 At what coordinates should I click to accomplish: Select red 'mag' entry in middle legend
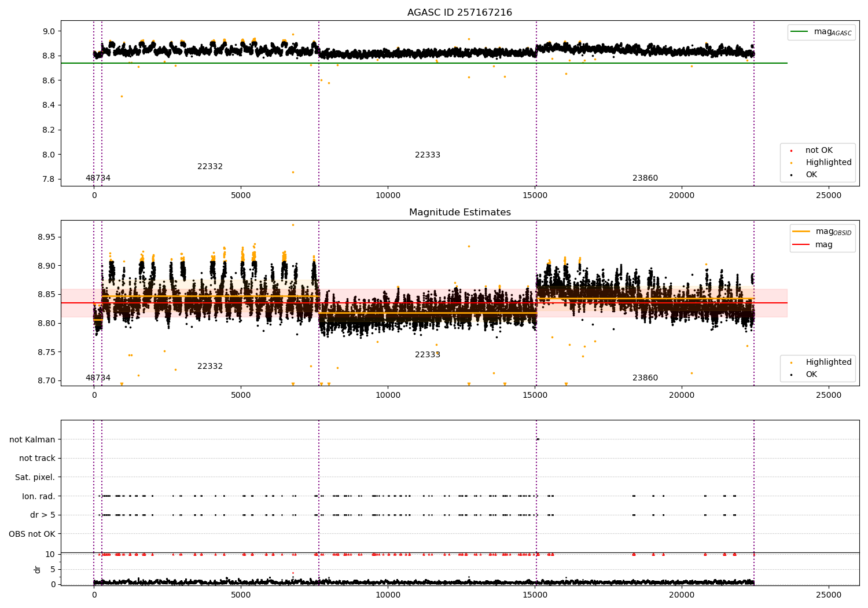pyautogui.click(x=824, y=244)
